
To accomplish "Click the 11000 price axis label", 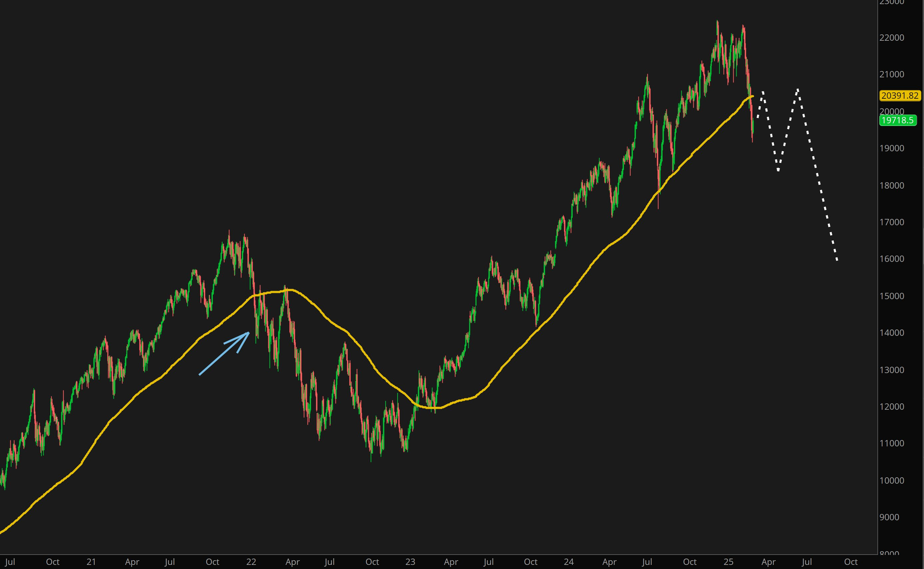I will 892,443.
